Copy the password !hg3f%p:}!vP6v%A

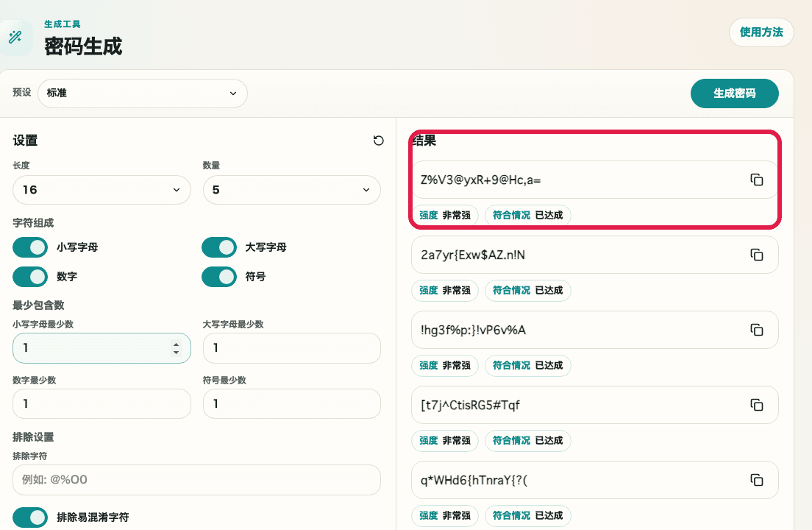(x=756, y=330)
